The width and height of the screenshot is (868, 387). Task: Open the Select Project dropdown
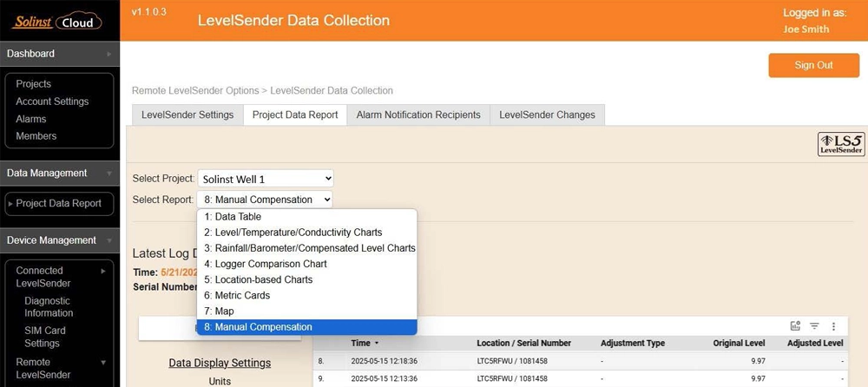[265, 179]
